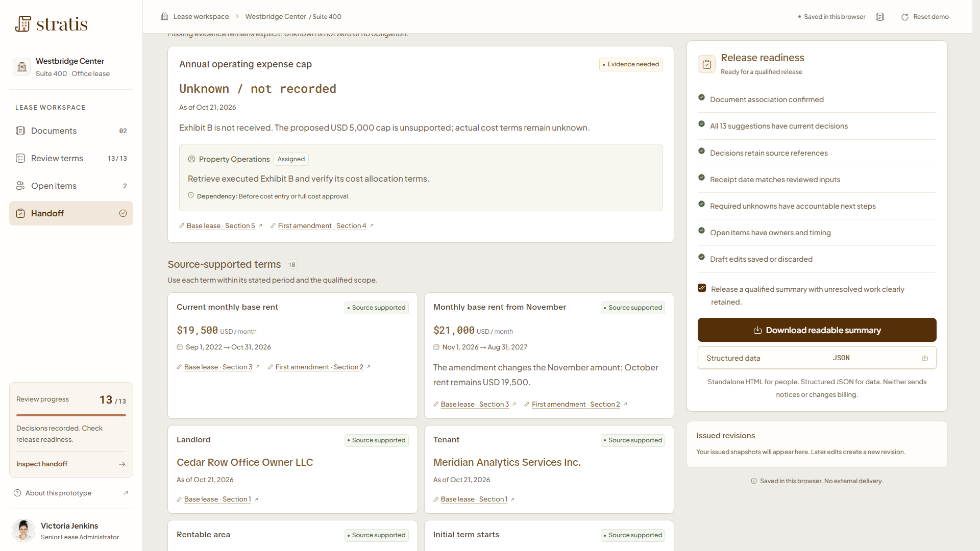Click check icon for Draft edits saved or discarded

point(702,257)
